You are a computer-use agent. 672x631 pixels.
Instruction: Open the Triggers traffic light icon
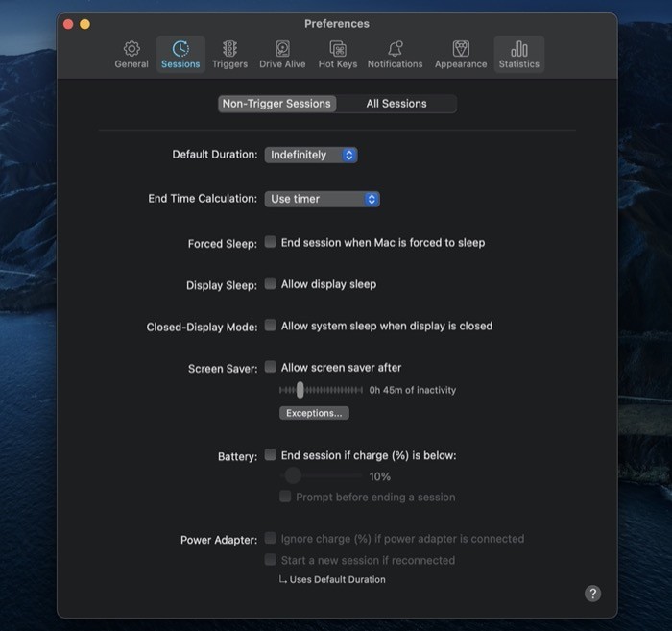[x=229, y=49]
